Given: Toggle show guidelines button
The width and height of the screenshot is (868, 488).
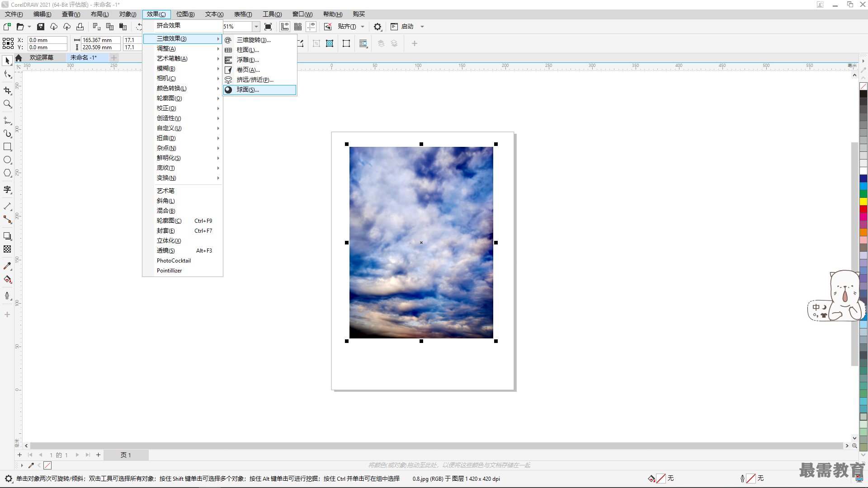Looking at the screenshot, I should pos(311,27).
